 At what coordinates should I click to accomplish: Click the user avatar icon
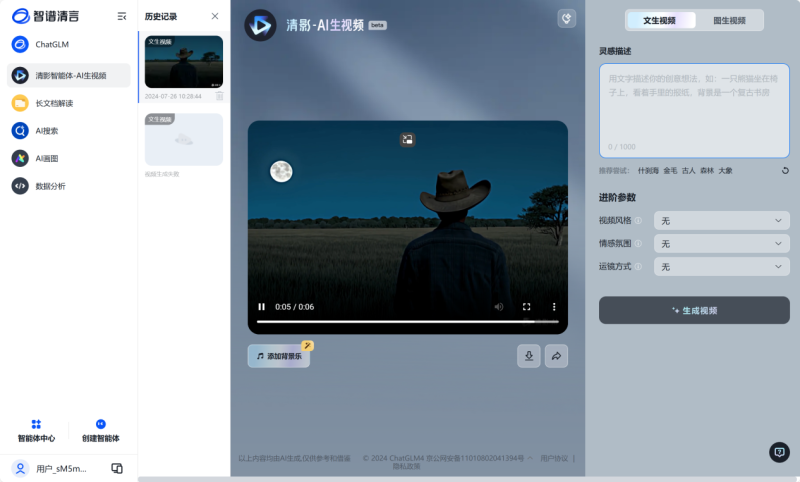tap(20, 468)
